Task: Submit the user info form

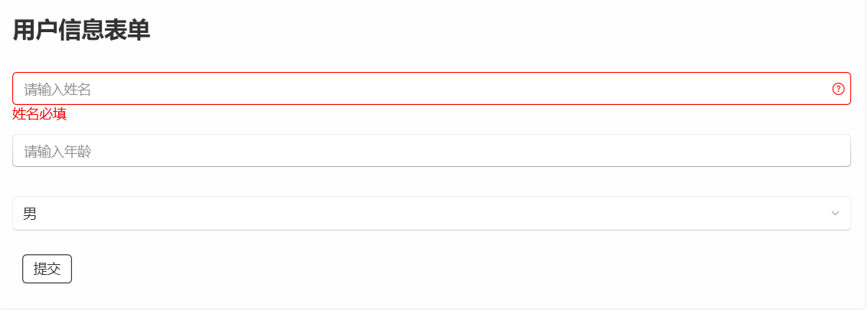Action: click(x=47, y=269)
